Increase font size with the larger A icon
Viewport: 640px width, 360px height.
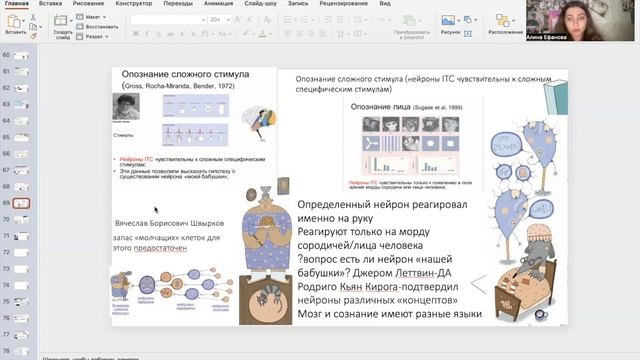coord(238,20)
